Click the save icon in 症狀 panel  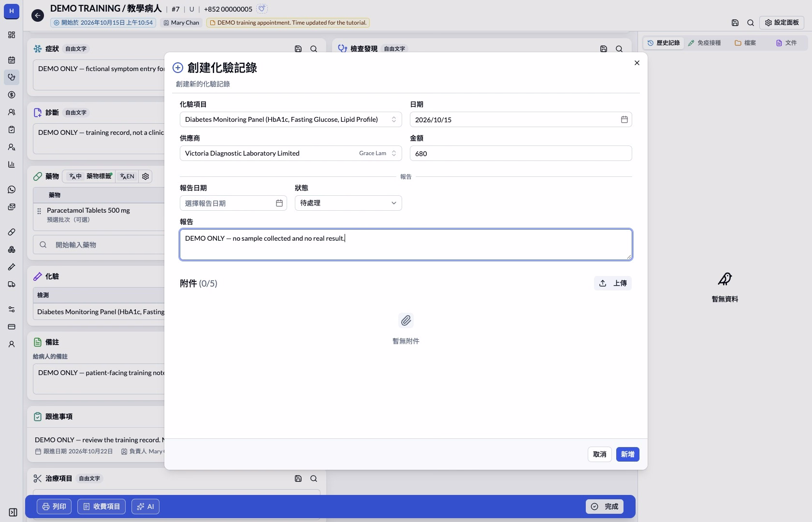point(298,49)
